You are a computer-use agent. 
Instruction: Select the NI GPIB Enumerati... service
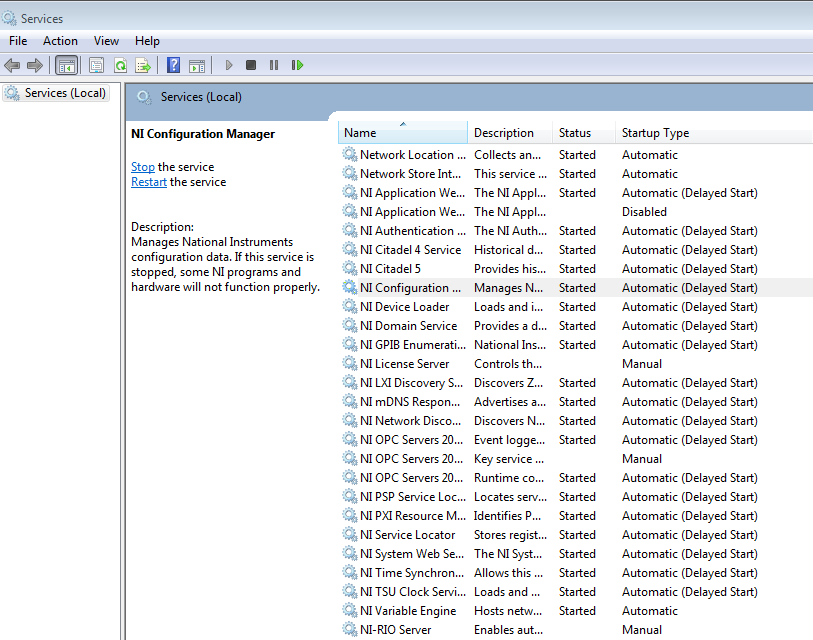413,345
